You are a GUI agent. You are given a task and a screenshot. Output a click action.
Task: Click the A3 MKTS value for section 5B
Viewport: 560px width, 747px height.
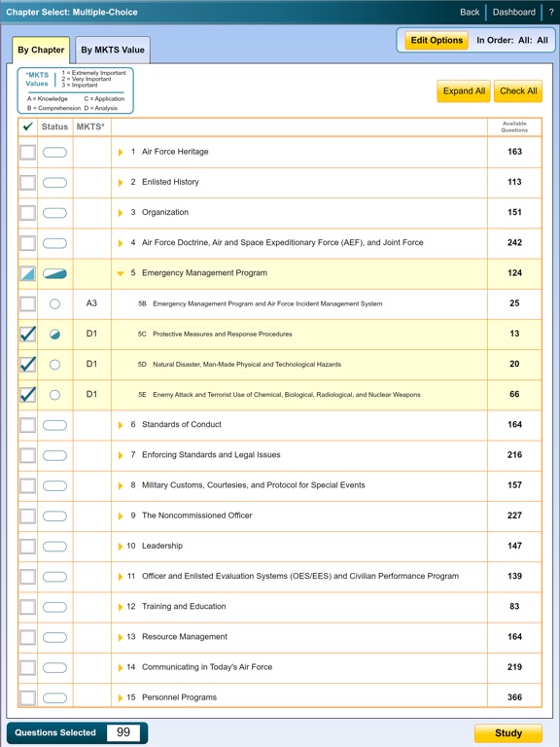(x=91, y=303)
